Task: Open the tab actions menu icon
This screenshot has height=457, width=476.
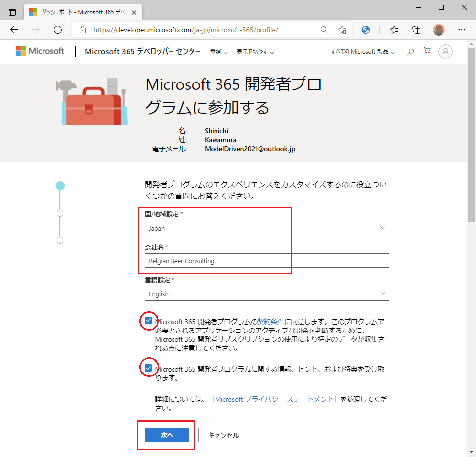Action: click(12, 12)
